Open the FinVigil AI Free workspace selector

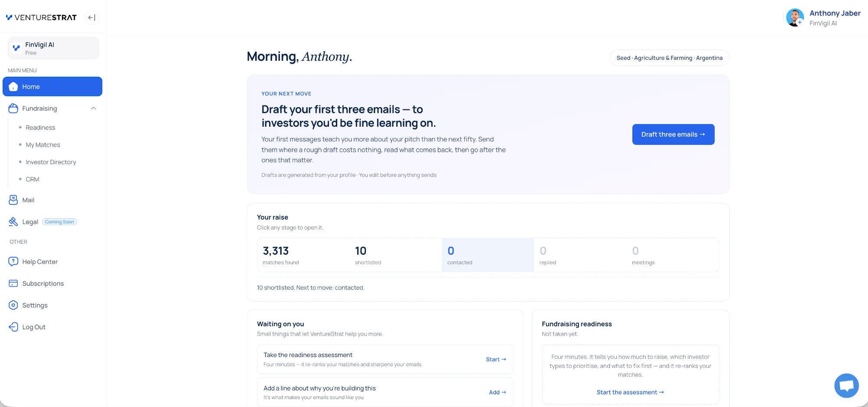[53, 48]
